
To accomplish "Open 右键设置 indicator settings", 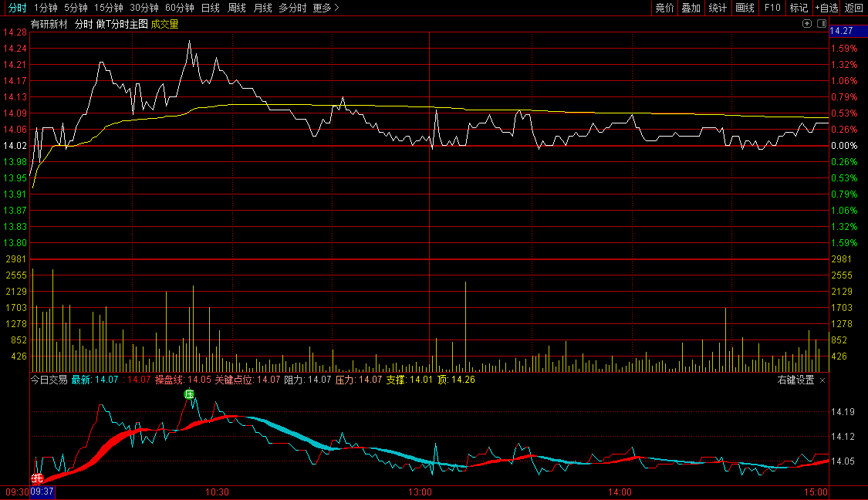I will (795, 380).
